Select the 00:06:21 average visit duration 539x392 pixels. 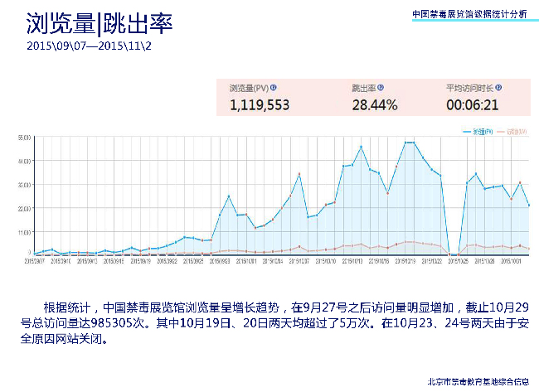(x=472, y=104)
